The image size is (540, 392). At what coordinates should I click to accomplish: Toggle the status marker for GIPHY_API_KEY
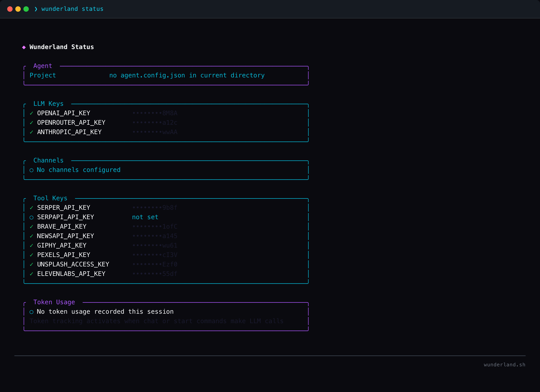[x=32, y=245]
